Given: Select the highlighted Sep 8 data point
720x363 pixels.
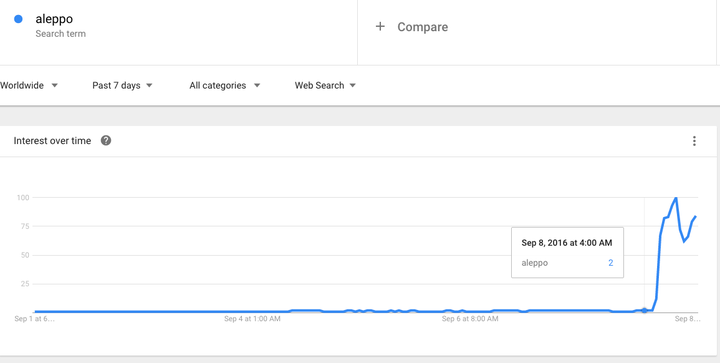Looking at the screenshot, I should tap(644, 311).
